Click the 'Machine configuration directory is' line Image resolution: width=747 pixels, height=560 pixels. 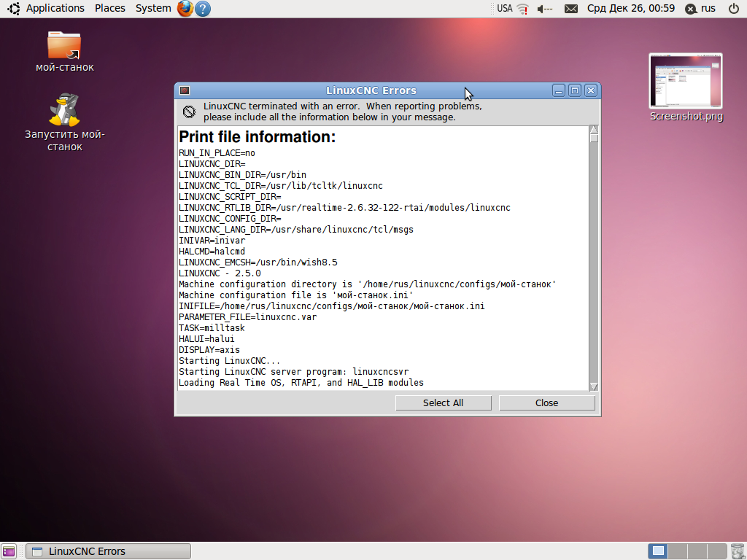[368, 285]
